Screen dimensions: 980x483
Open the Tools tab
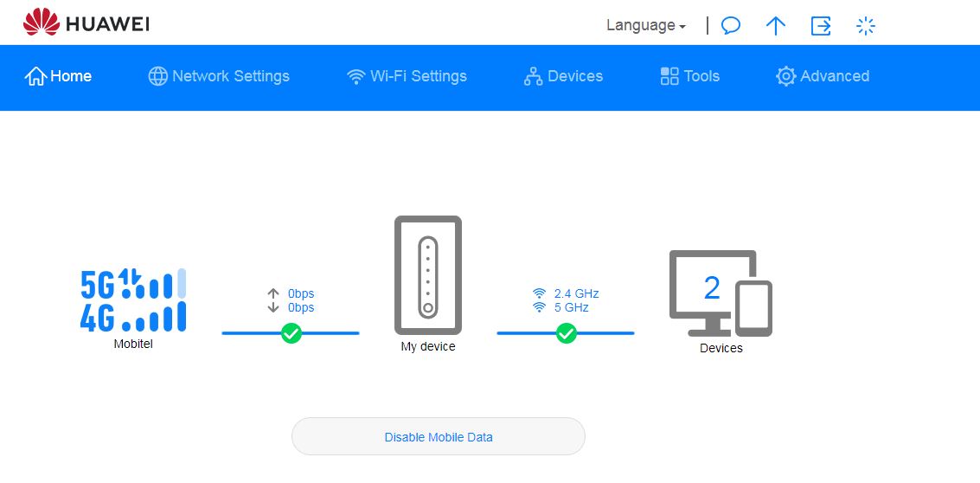(690, 76)
